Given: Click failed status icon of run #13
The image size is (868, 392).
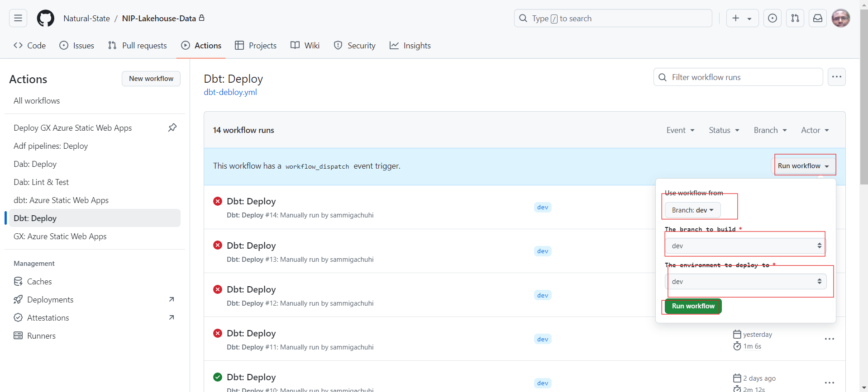Looking at the screenshot, I should click(218, 245).
